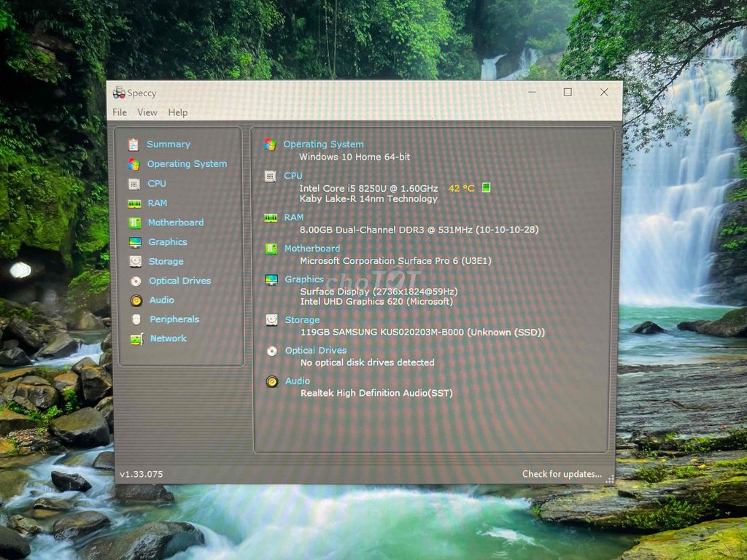Open the CPU heading in summary panel

[293, 176]
